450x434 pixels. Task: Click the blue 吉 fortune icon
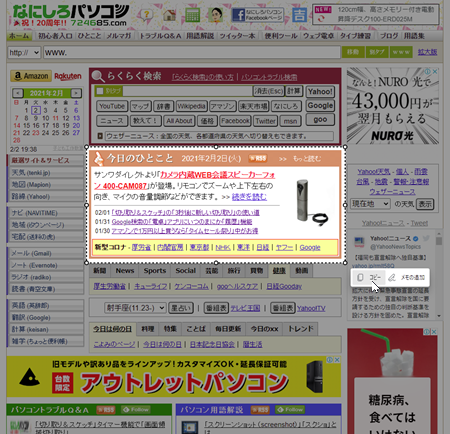(x=299, y=15)
